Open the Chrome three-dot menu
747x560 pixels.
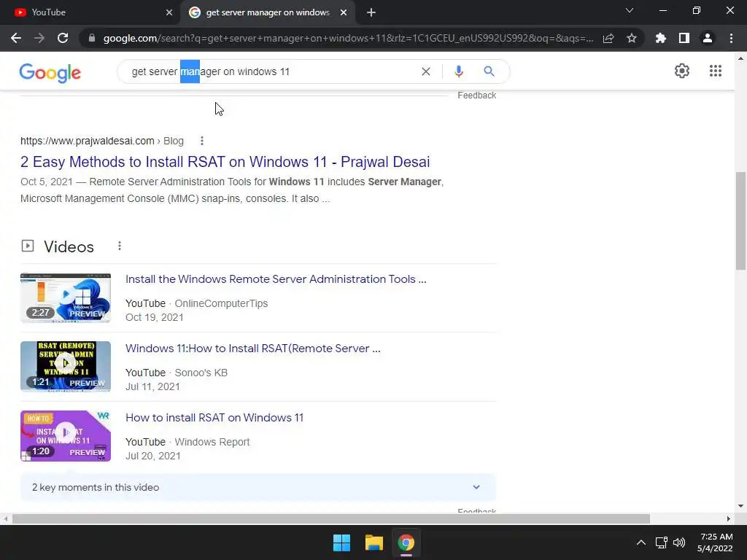[731, 38]
